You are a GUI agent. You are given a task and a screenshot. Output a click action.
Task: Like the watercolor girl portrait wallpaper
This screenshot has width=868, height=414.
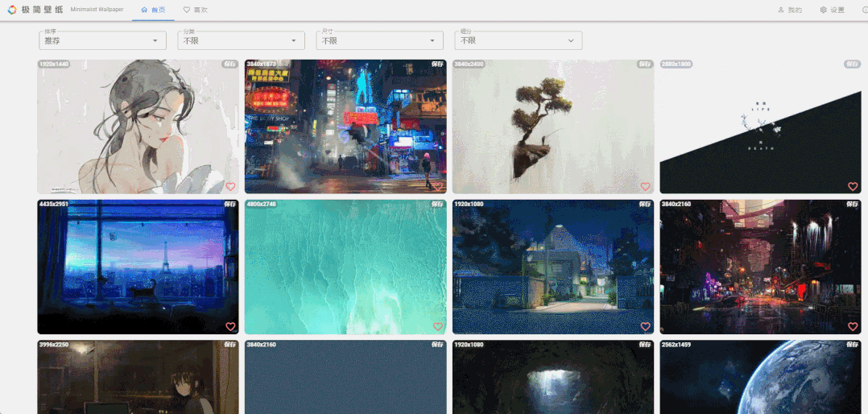coord(230,187)
